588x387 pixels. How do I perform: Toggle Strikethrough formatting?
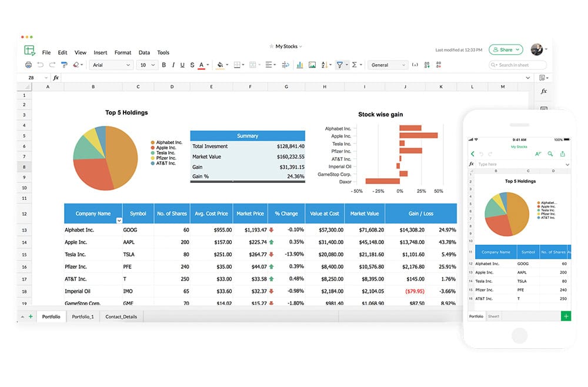(x=192, y=65)
